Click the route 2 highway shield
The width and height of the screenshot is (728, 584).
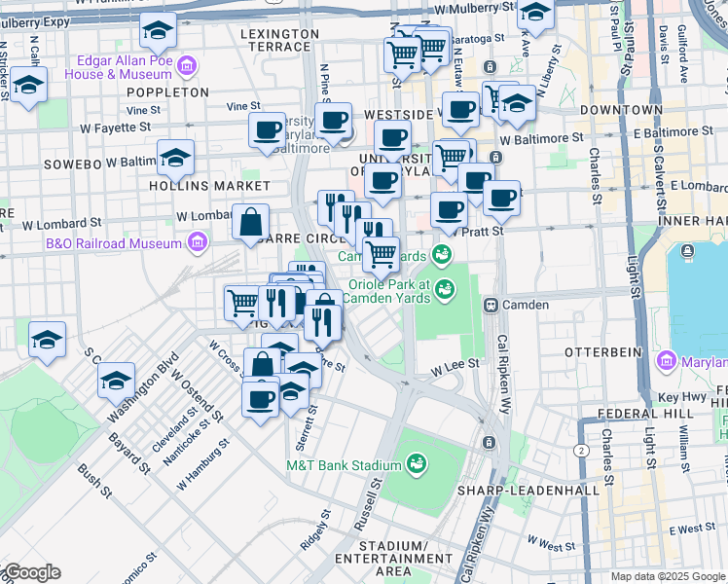click(581, 451)
